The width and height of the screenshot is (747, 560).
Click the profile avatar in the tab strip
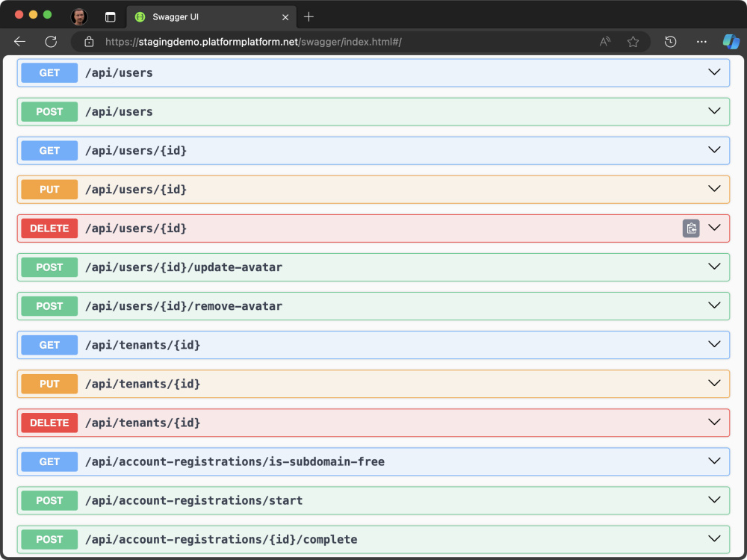click(78, 16)
